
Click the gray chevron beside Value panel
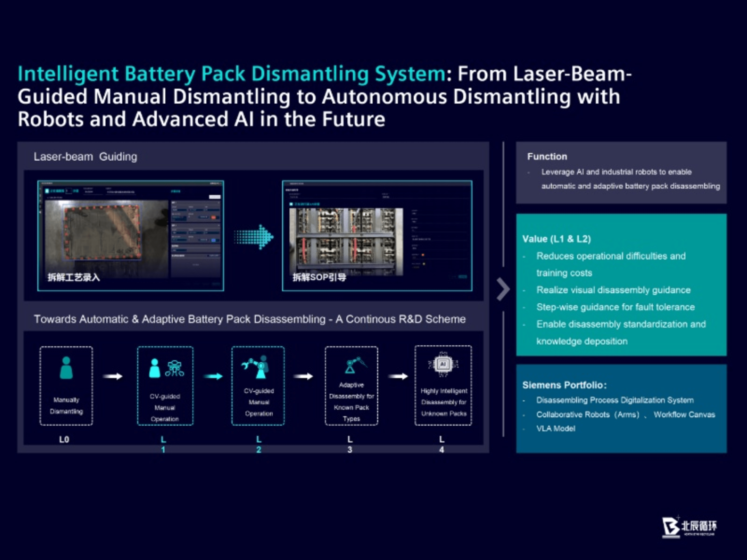503,289
